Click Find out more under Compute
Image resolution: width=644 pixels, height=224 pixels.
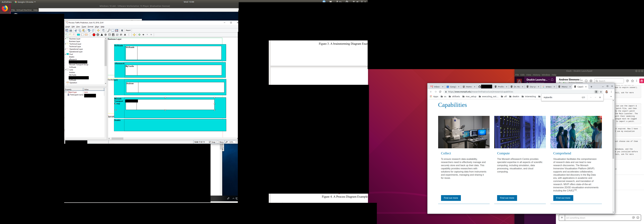(x=507, y=198)
